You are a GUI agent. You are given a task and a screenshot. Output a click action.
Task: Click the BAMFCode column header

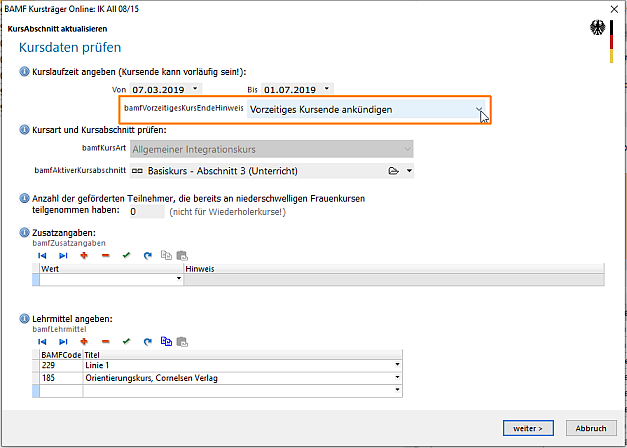(x=61, y=354)
